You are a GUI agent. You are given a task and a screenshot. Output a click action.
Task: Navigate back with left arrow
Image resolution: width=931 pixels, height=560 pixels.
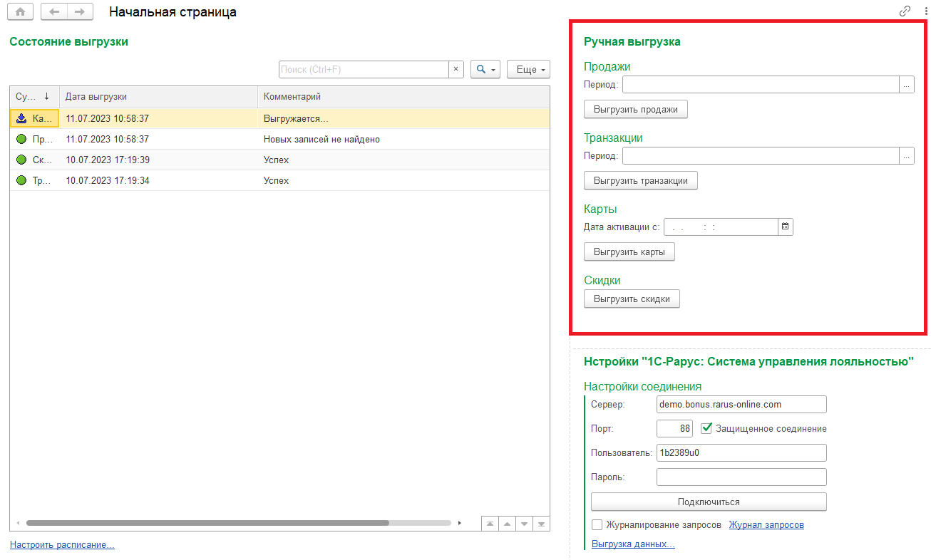tap(54, 12)
